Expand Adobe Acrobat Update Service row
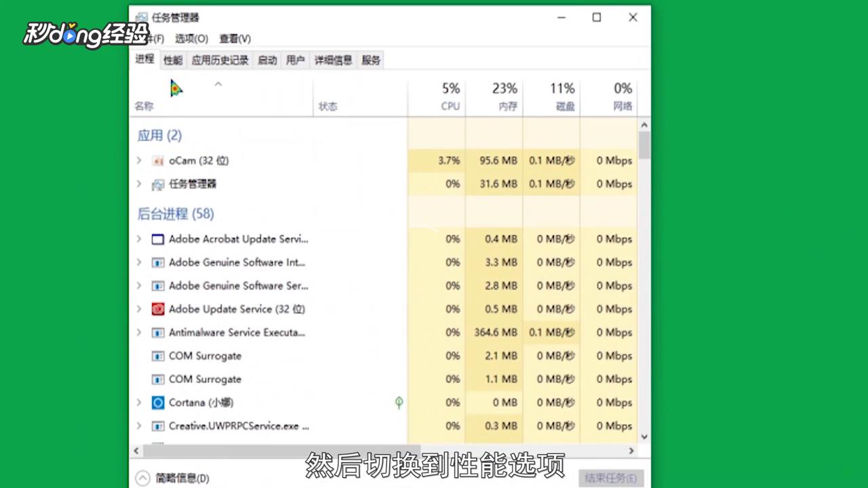Image resolution: width=868 pixels, height=488 pixels. [x=139, y=239]
